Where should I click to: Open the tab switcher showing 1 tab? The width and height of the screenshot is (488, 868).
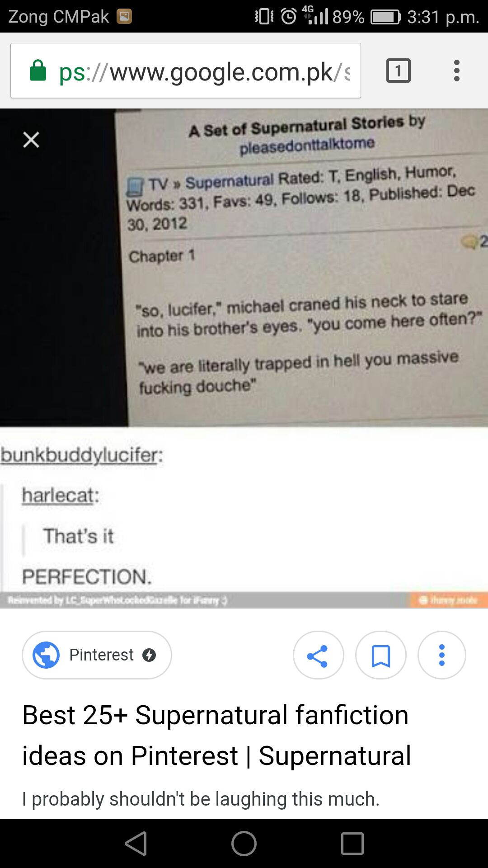click(399, 71)
